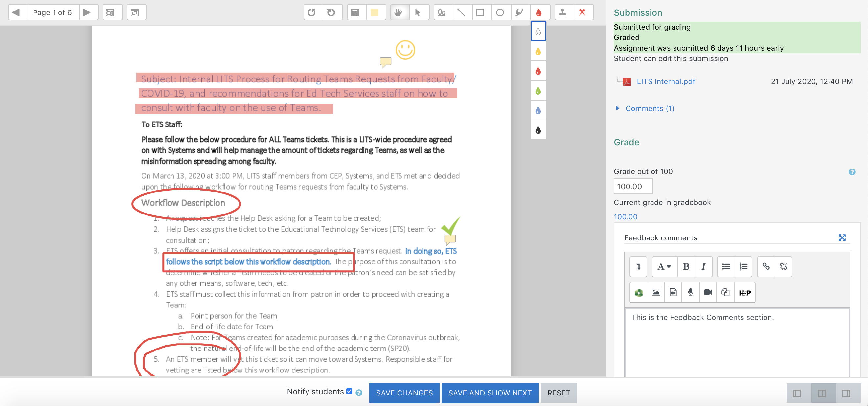Screen dimensions: 868x406
Task: Open the LITS Internal.pdf file link
Action: tap(666, 81)
